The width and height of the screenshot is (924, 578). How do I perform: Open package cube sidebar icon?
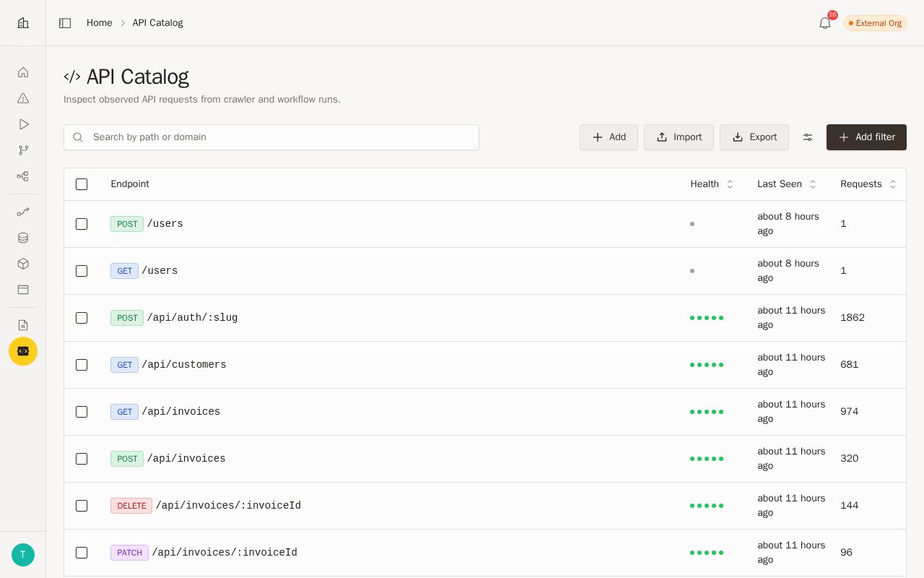coord(23,264)
